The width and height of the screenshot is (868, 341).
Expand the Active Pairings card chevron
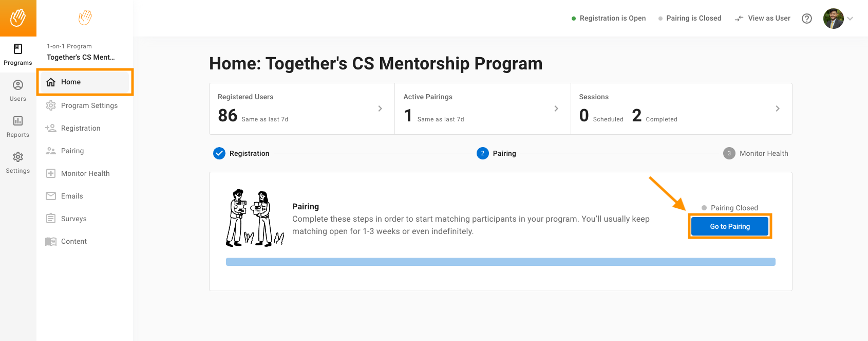(x=556, y=109)
